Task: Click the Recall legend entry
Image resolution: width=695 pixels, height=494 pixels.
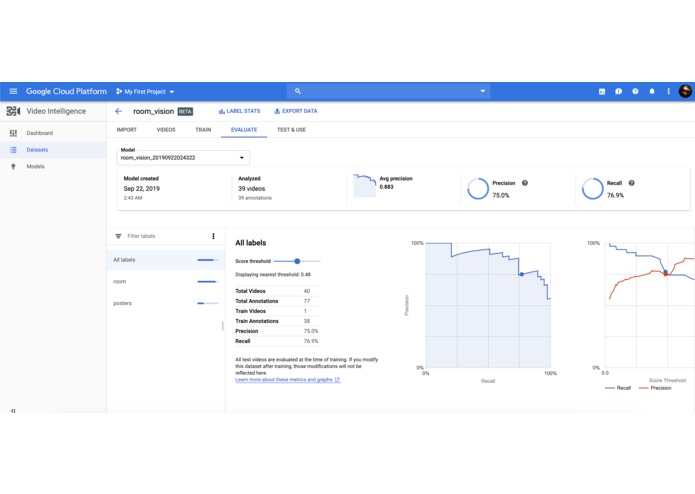Action: pos(618,388)
